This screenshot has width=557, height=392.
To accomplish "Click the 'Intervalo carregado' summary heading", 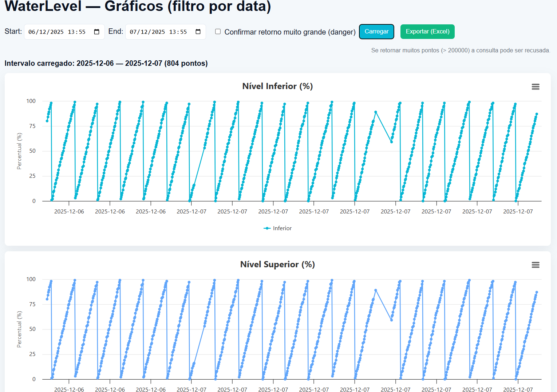I will 106,63.
